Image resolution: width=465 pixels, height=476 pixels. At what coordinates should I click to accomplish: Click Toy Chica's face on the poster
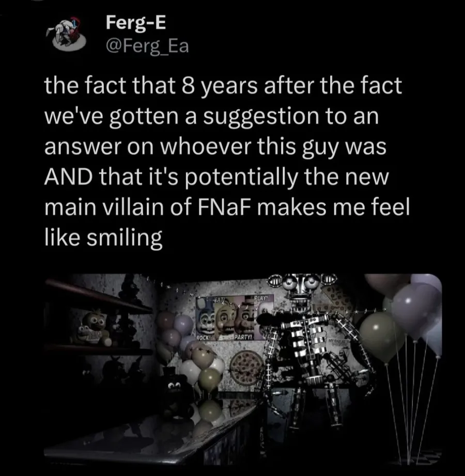[225, 319]
